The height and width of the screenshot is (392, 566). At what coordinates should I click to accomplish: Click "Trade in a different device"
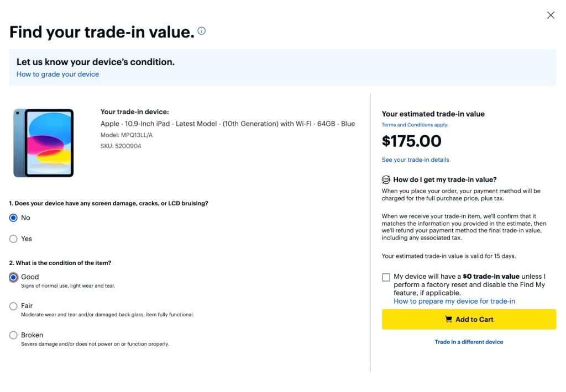469,342
